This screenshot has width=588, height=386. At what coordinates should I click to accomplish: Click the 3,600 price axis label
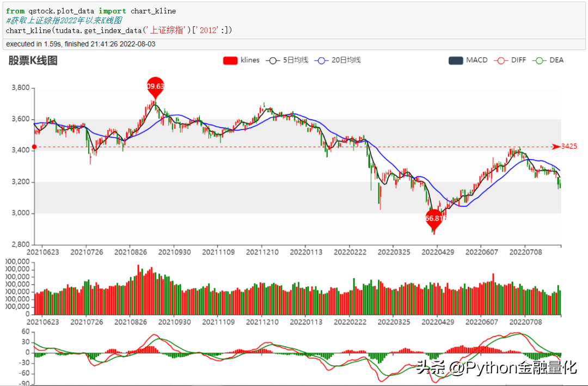(x=21, y=119)
